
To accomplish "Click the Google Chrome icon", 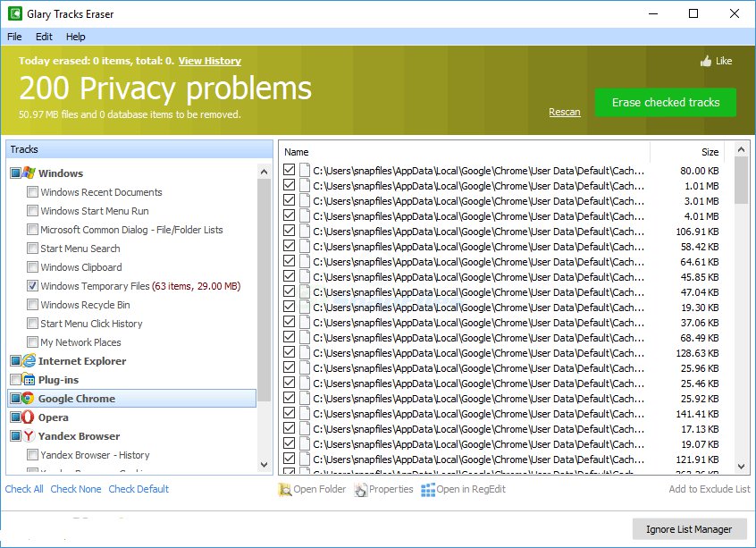I will pos(28,398).
